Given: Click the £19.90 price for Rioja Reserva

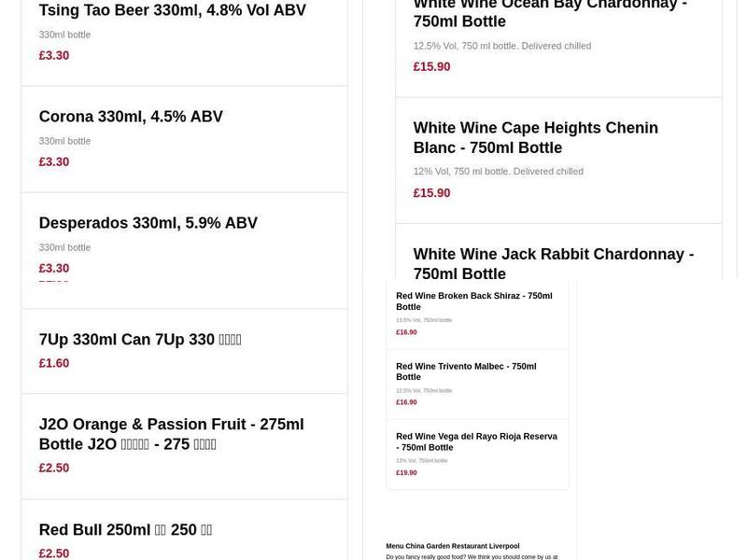Looking at the screenshot, I should point(406,473).
